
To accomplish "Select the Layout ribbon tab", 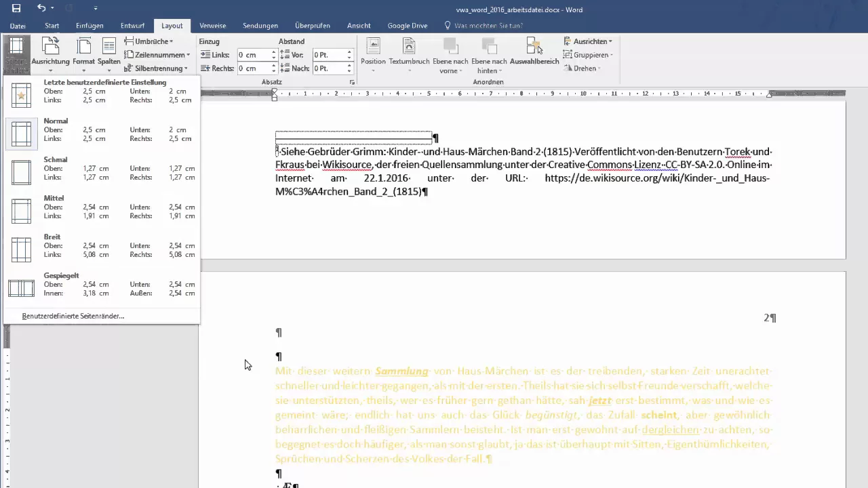I will pos(172,26).
